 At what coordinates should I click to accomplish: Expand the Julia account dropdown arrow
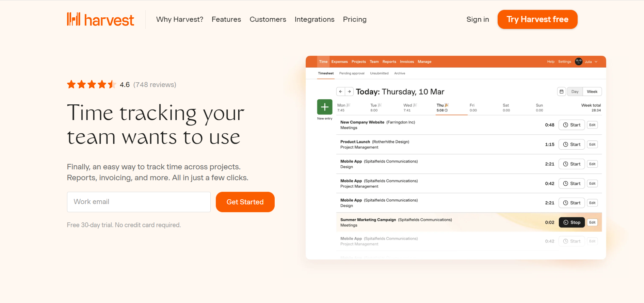tap(596, 62)
